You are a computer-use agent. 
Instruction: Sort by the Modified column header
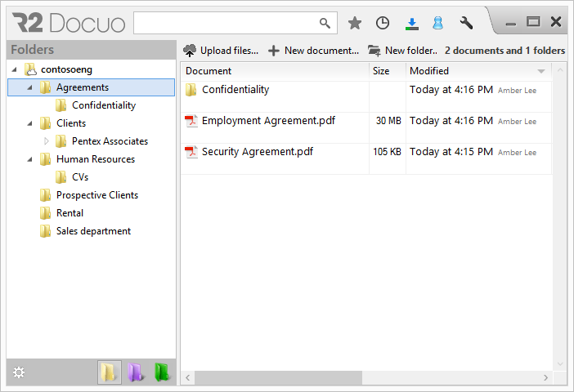pos(478,71)
